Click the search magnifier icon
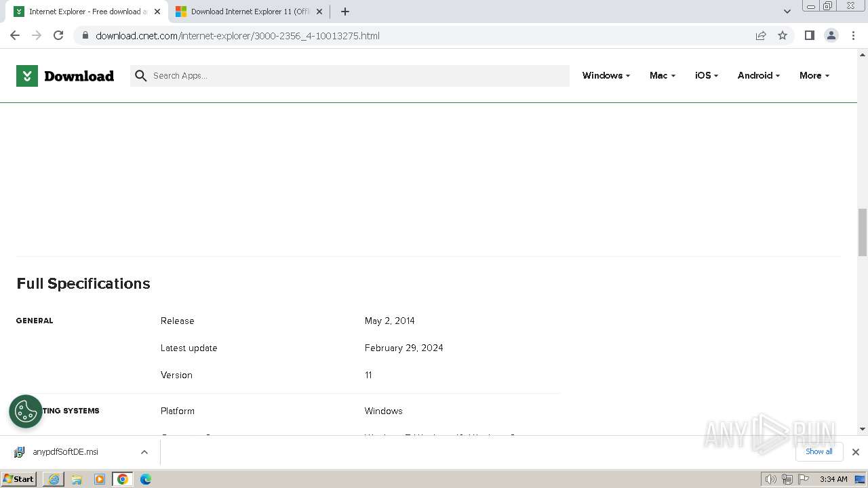This screenshot has height=488, width=868. [x=141, y=76]
